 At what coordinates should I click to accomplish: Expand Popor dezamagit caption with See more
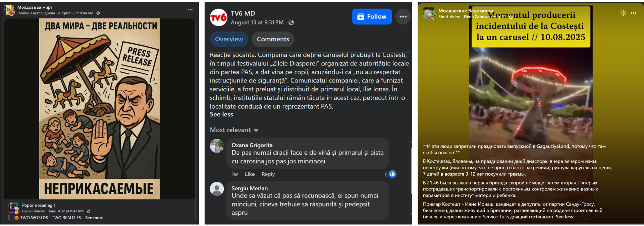[x=94, y=218]
